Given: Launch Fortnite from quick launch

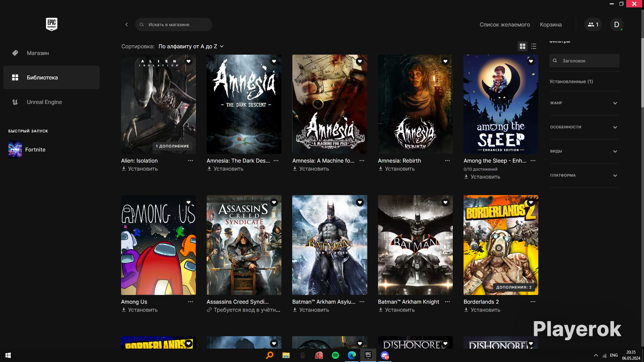Looking at the screenshot, I should click(x=27, y=150).
